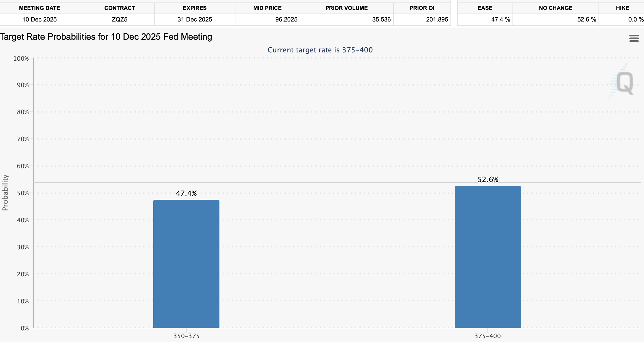The height and width of the screenshot is (342, 644).
Task: Click the MID PRICE column header
Action: [267, 8]
